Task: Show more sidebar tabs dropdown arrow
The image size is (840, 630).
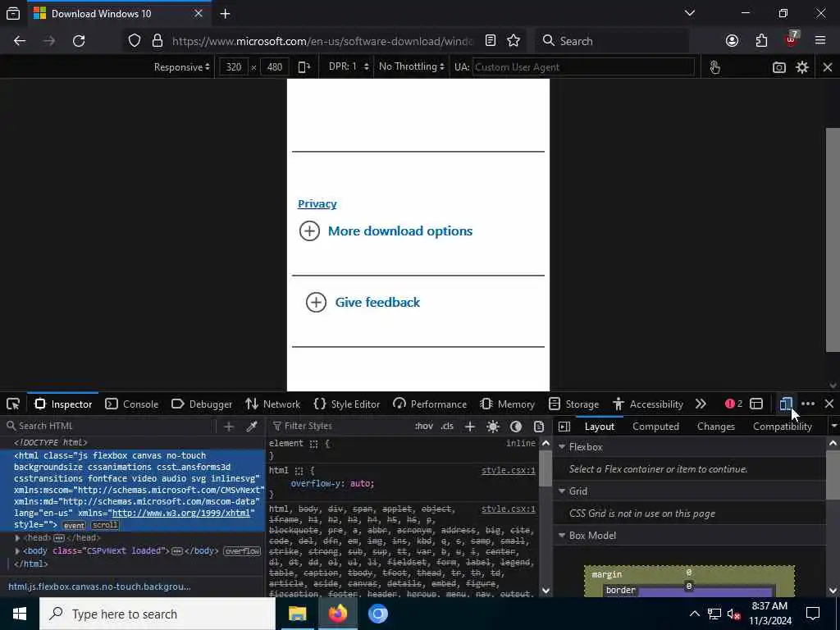Action: point(833,427)
